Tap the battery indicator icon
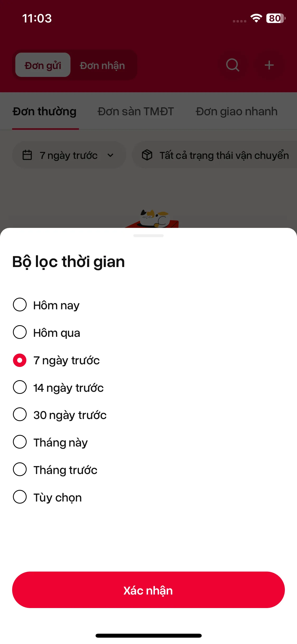Image resolution: width=297 pixels, height=644 pixels. point(276,18)
